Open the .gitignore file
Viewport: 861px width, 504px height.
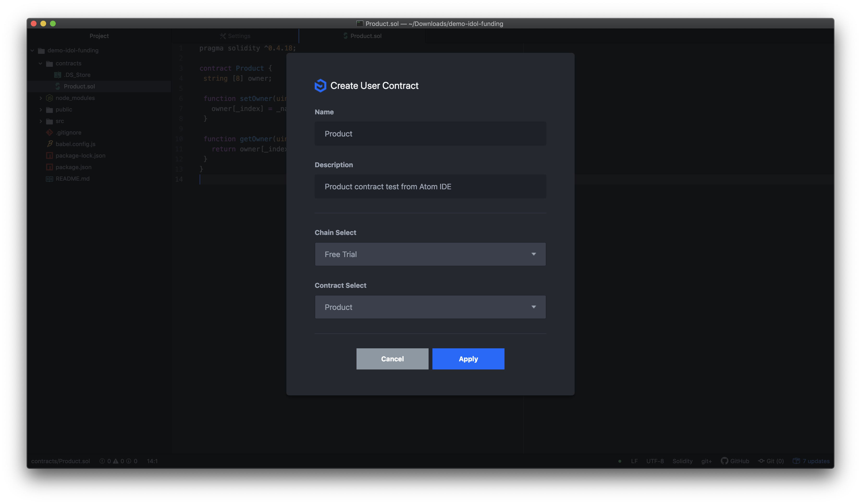pos(68,133)
